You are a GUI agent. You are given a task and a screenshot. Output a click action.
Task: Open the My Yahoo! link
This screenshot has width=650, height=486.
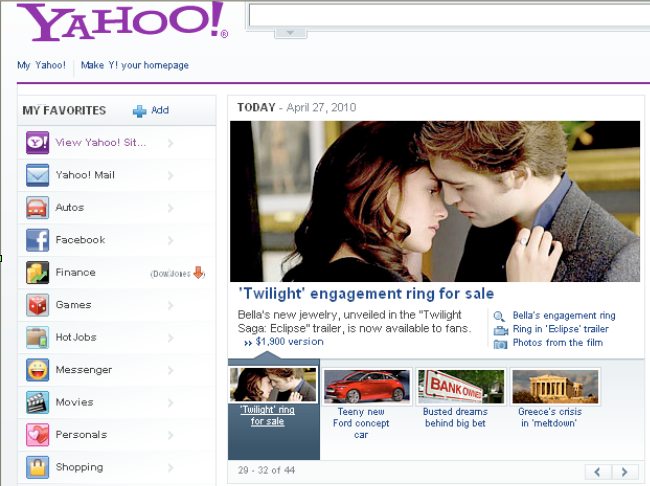[x=41, y=65]
